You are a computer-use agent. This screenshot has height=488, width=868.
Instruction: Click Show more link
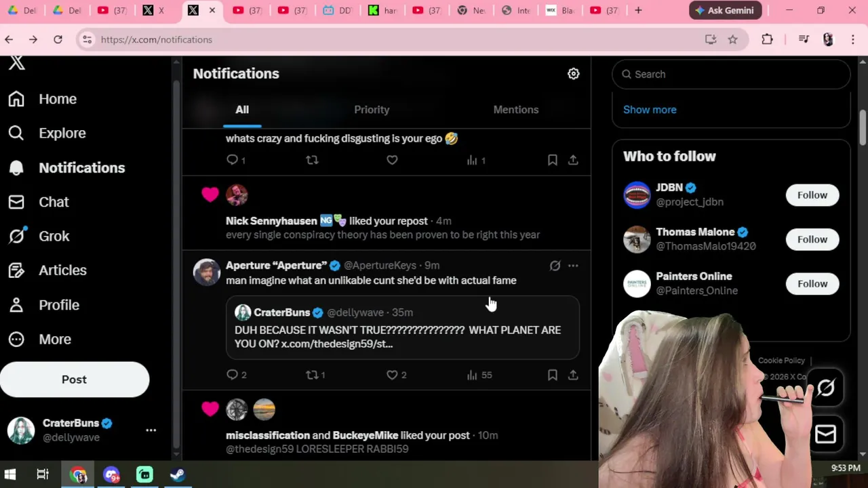coord(650,110)
